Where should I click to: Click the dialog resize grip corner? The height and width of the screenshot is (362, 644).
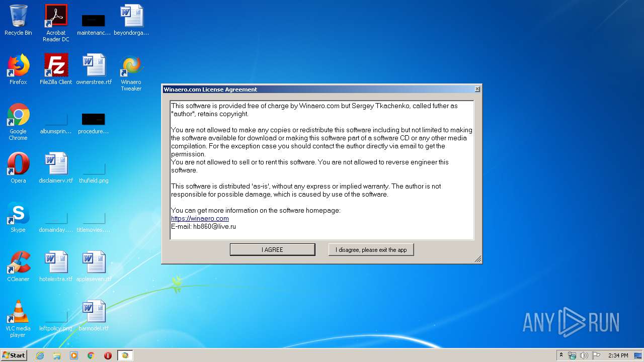(x=477, y=259)
